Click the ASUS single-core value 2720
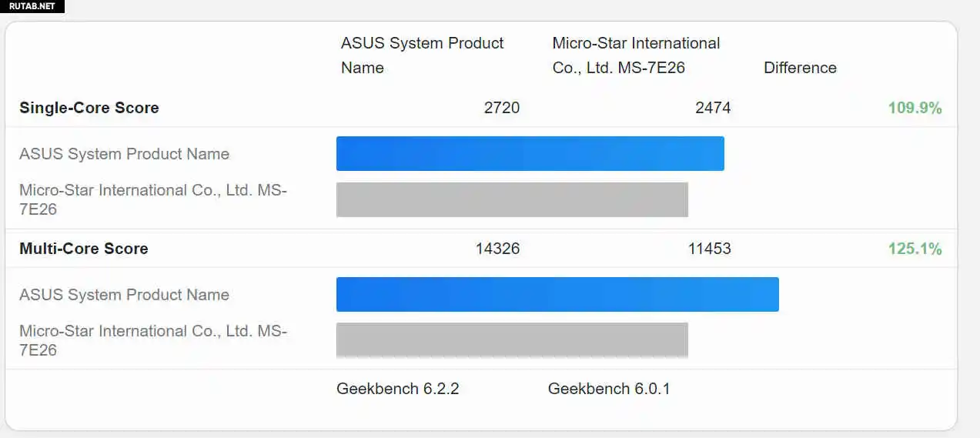This screenshot has width=980, height=438. (502, 108)
